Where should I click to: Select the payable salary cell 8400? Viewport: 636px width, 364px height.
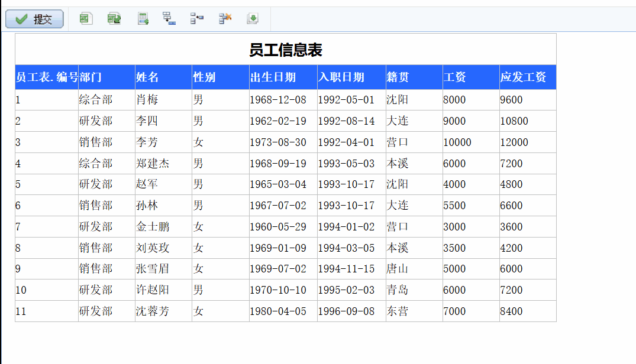(x=527, y=311)
